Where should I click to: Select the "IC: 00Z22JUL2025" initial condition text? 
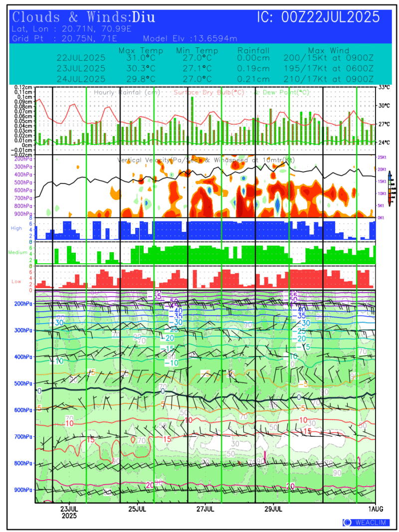tap(318, 16)
